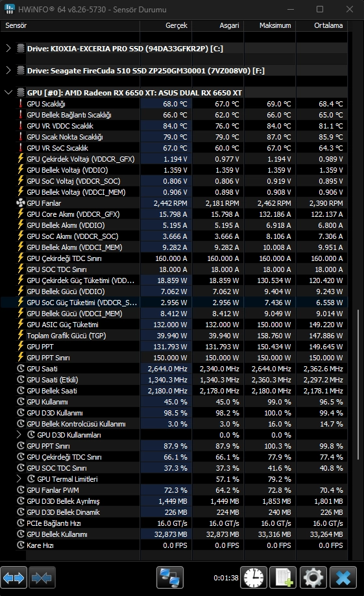The width and height of the screenshot is (364, 596).
Task: Click lightning icon beside GPU Bellek Voltajı (VDDIO)
Action: pos(21,170)
